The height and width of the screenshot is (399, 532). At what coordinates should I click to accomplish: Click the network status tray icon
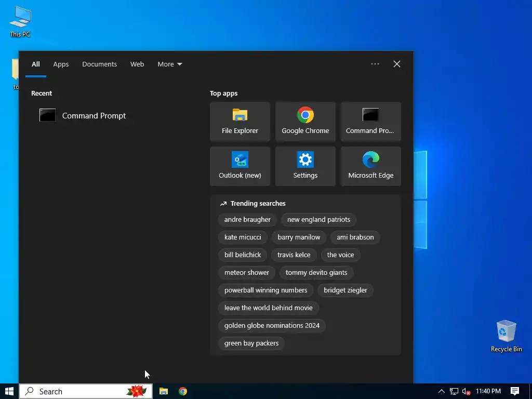tap(454, 391)
